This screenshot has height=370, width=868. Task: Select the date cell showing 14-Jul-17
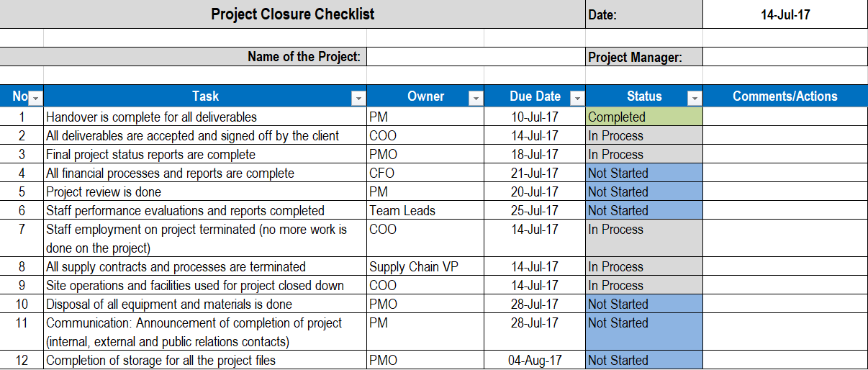pyautogui.click(x=785, y=14)
